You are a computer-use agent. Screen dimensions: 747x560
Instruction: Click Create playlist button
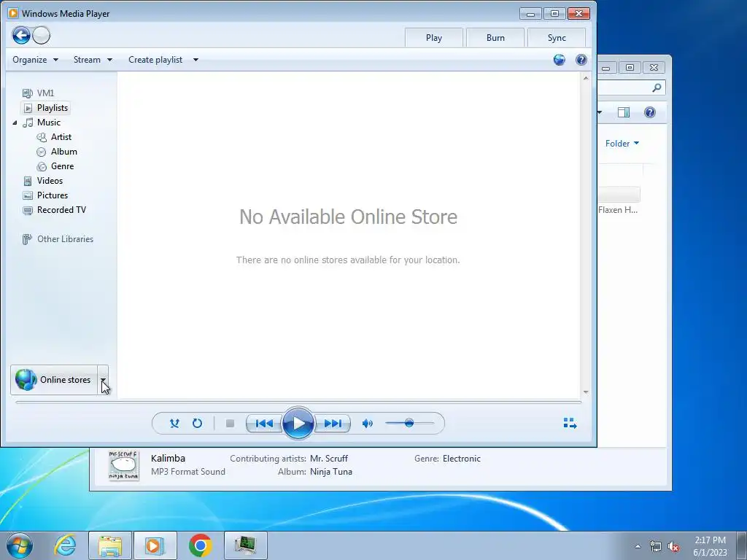(x=155, y=60)
